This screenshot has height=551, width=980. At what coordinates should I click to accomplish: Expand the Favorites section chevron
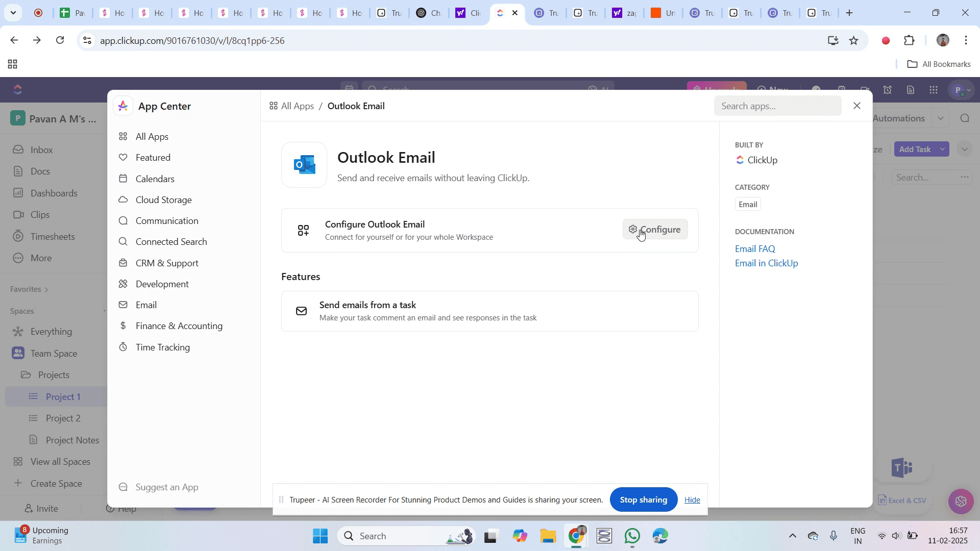[46, 290]
